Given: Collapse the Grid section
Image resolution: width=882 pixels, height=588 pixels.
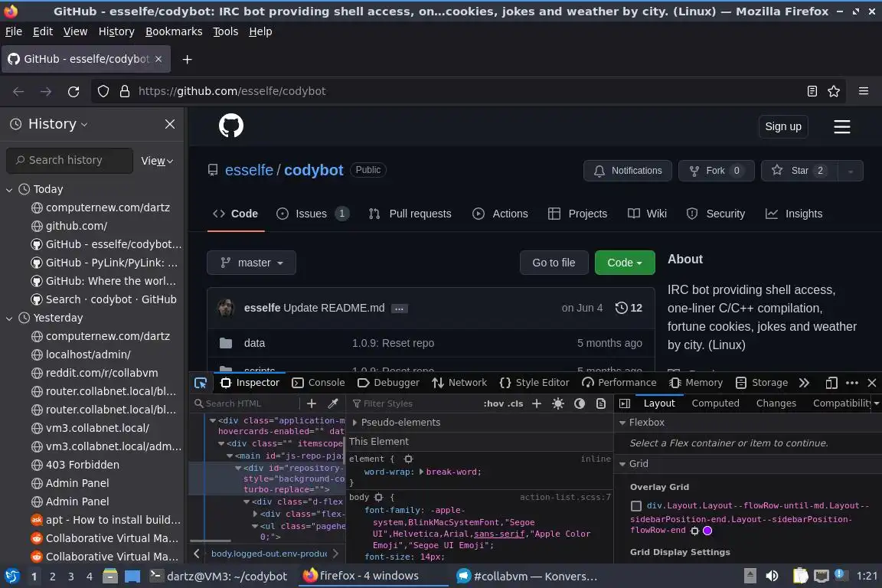Looking at the screenshot, I should 622,464.
